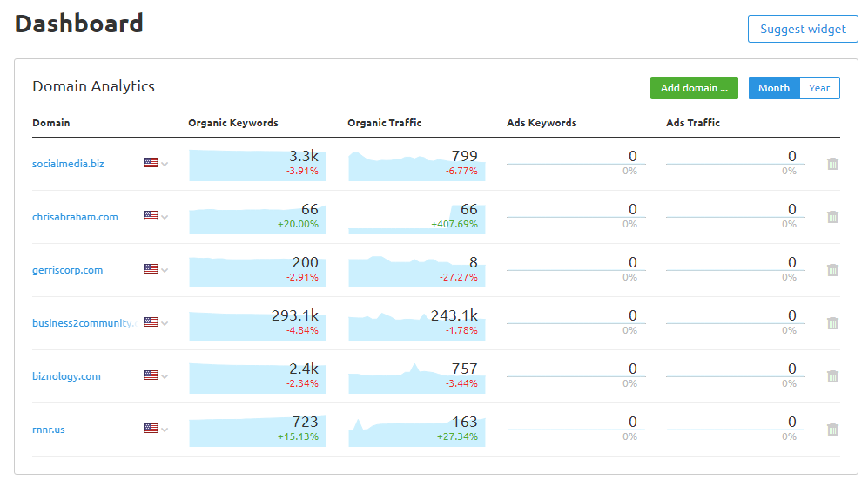Viewport: 868px width, 487px height.
Task: Click the trash icon for gerriscorp.com
Action: (832, 270)
